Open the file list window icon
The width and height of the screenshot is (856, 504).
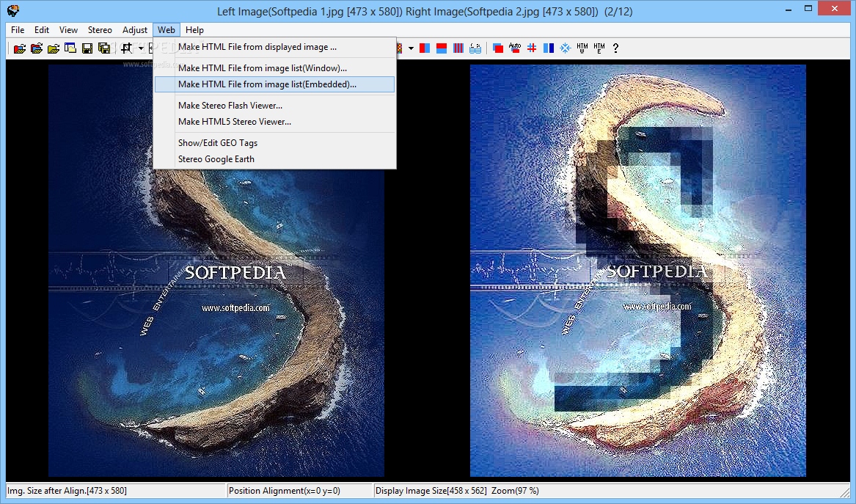click(70, 48)
